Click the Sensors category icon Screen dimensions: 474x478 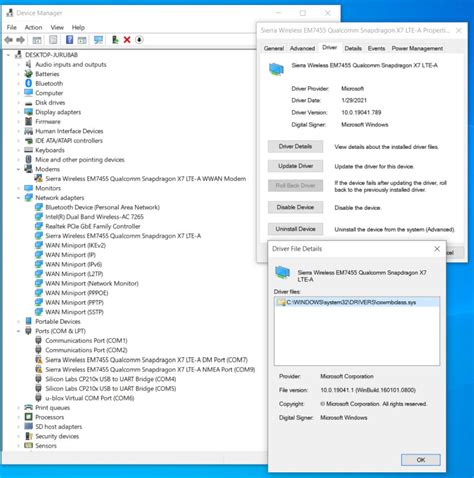point(29,445)
